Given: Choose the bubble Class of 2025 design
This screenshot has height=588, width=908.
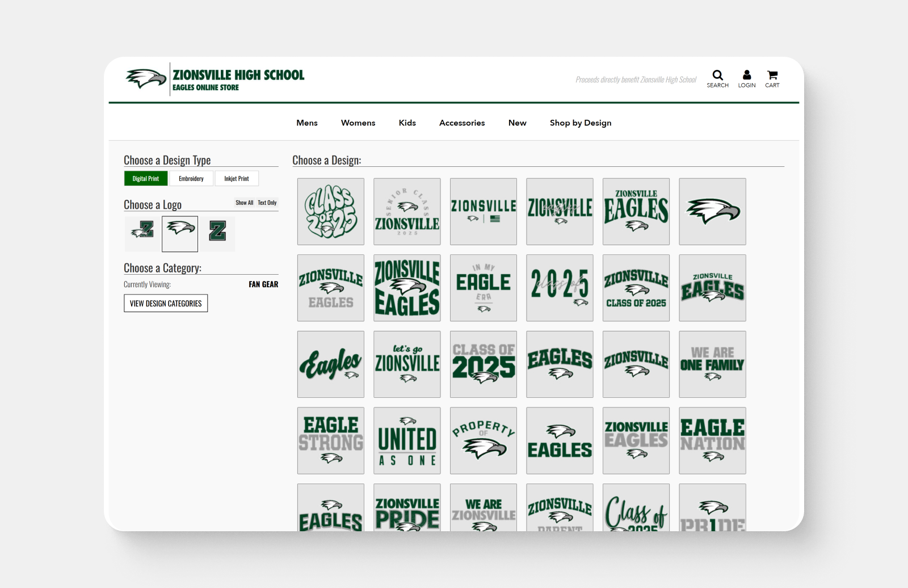Looking at the screenshot, I should click(331, 212).
